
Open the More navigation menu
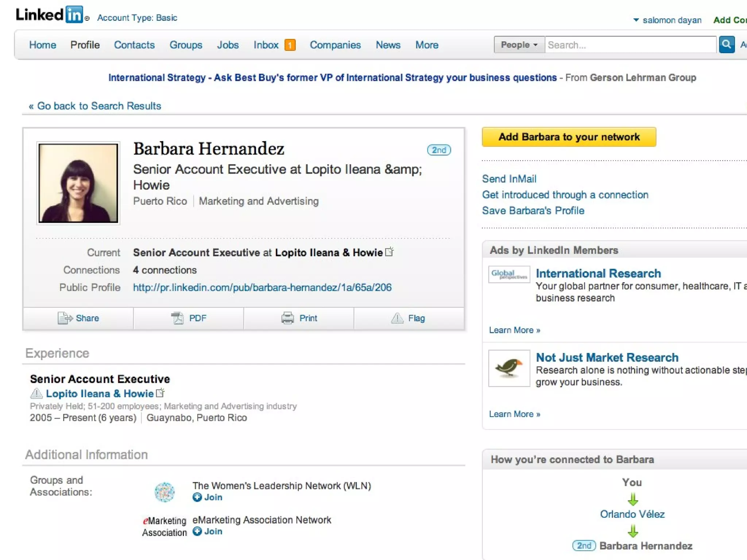coord(427,45)
